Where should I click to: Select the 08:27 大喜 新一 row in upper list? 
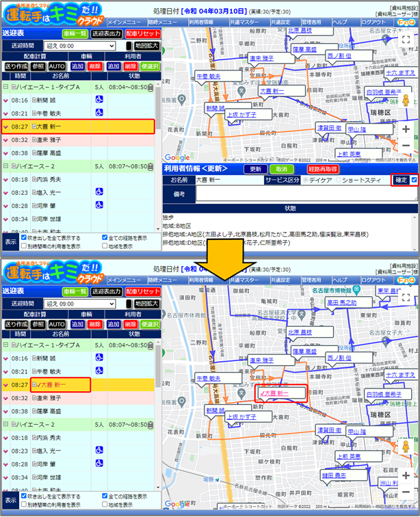(x=78, y=127)
